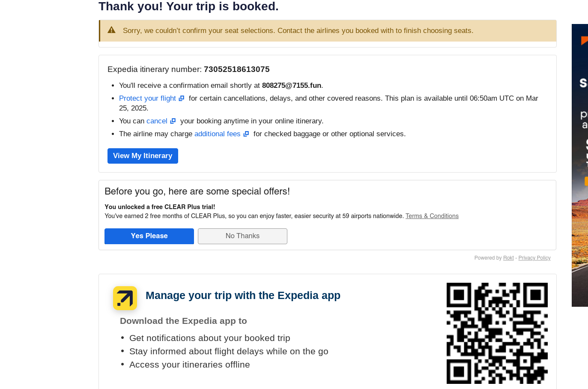Image resolution: width=588 pixels, height=389 pixels.
Task: Decline the offer with No Thanks
Action: tap(242, 236)
